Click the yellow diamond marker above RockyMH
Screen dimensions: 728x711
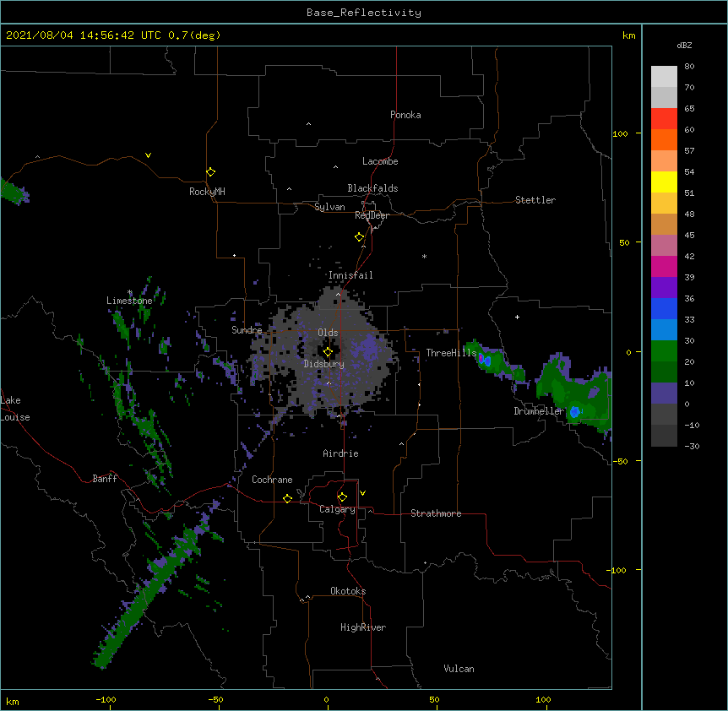pos(210,172)
